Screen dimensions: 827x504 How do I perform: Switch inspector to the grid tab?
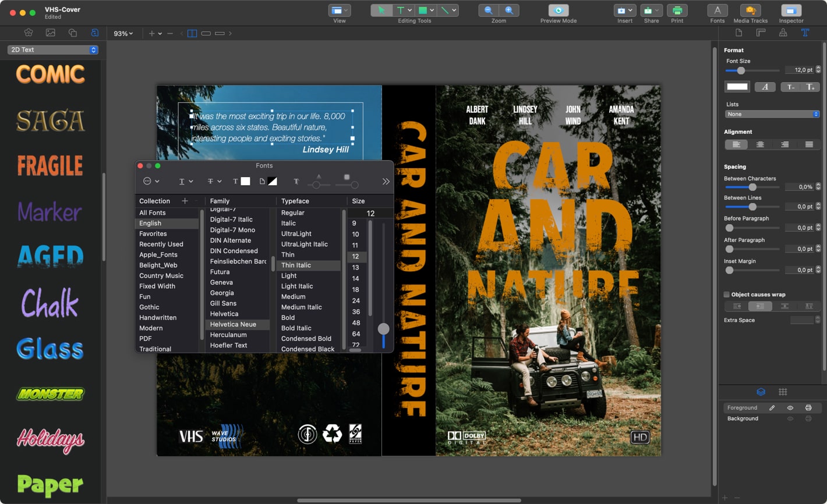(783, 392)
